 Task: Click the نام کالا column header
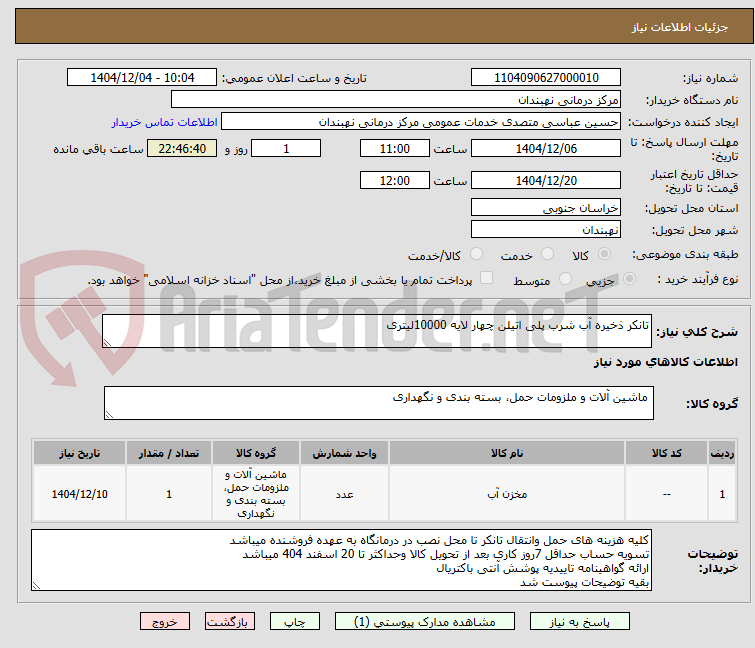coord(507,453)
